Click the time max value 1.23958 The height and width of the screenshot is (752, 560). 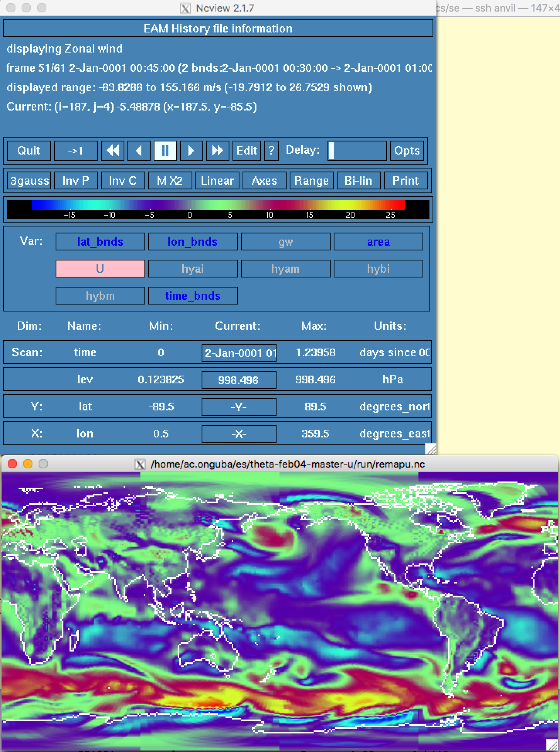(316, 352)
